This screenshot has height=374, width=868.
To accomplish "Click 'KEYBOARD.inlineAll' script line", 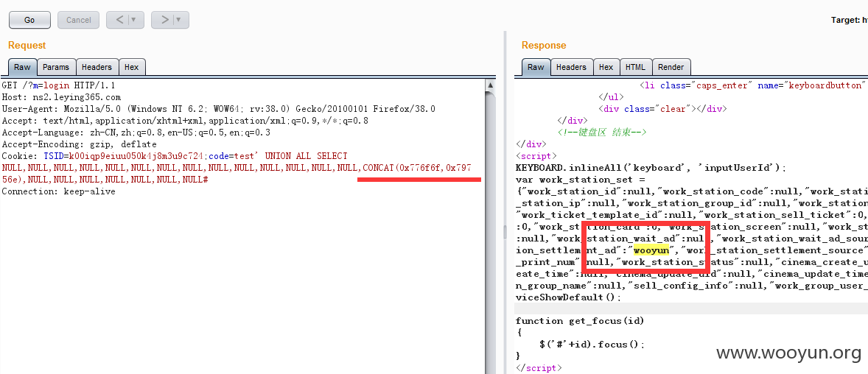I will point(651,168).
